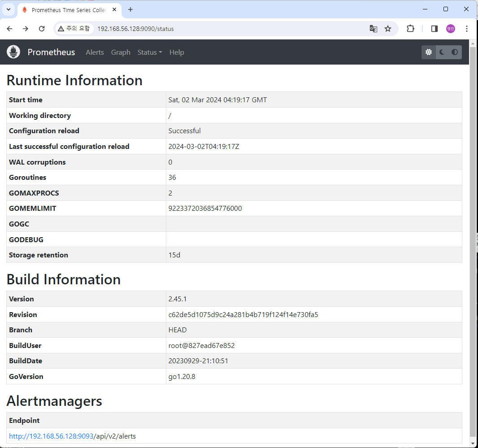Close the Prometheus Time Series tab

point(114,10)
